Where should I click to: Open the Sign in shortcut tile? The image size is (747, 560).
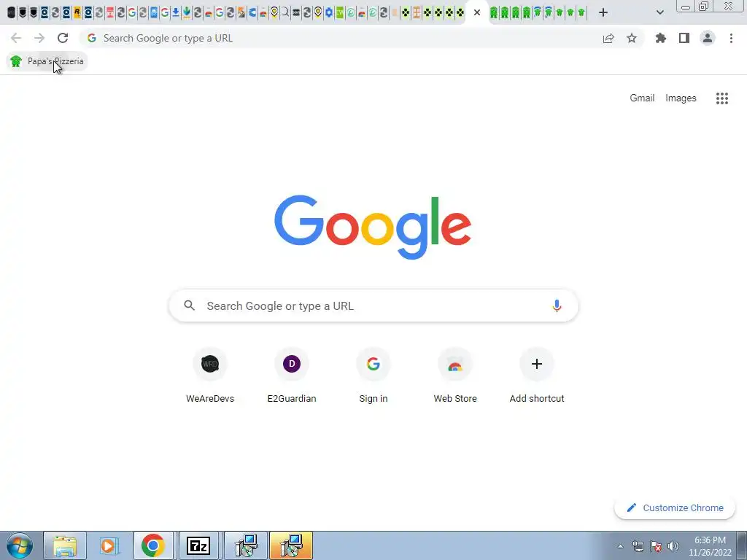(x=373, y=376)
